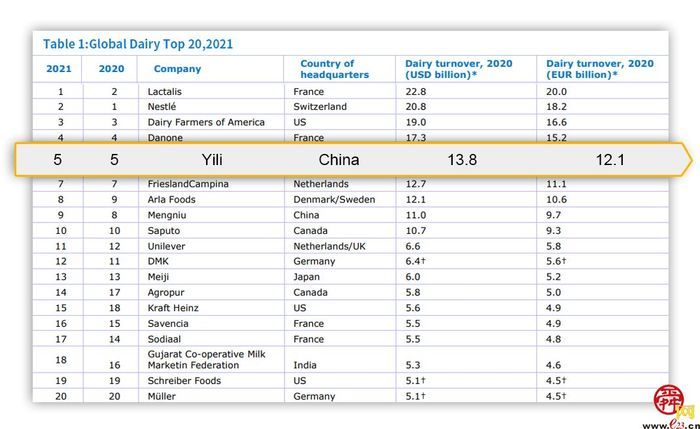The image size is (700, 429).
Task: Select the "Dairy turnover, 2020 (EUR billion)" header
Action: pyautogui.click(x=600, y=69)
